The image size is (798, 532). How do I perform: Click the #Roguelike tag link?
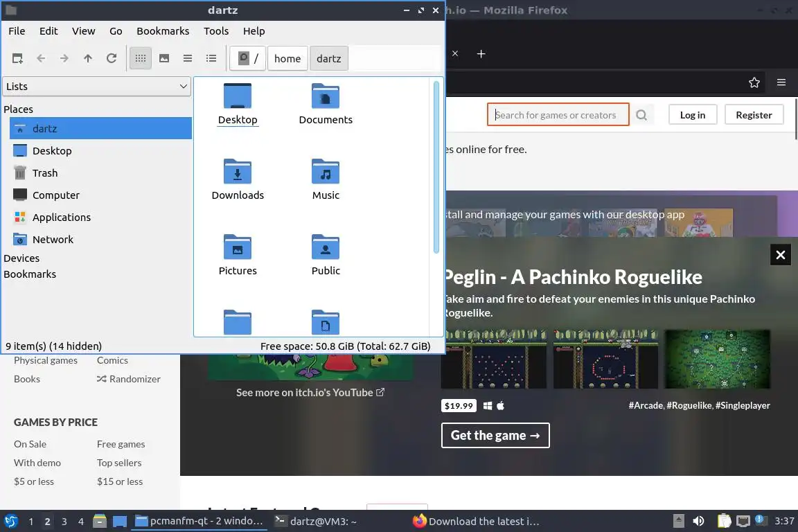point(689,405)
